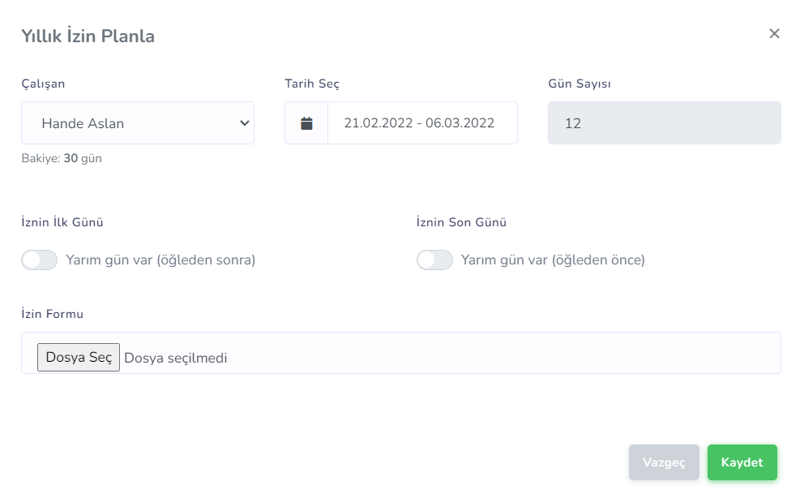Click the İznin İlk Günü heading
This screenshot has width=800, height=494.
point(62,223)
